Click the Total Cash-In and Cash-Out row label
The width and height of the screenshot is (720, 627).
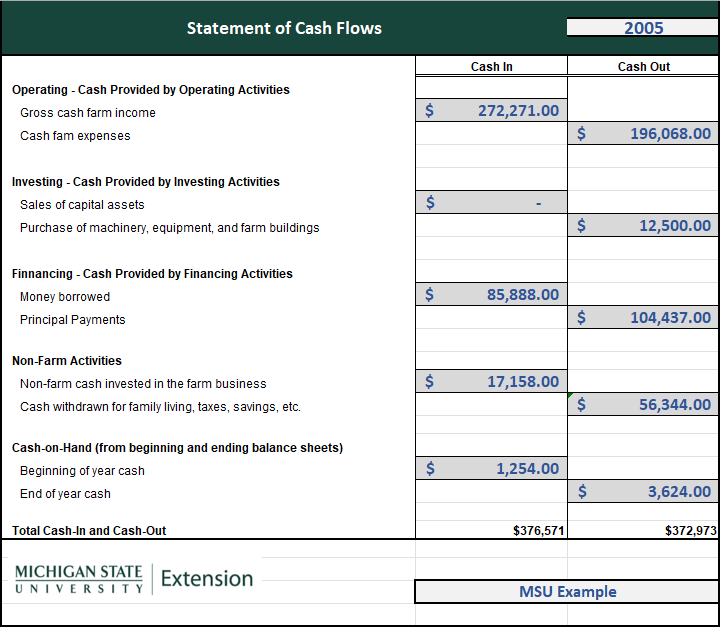(x=89, y=530)
